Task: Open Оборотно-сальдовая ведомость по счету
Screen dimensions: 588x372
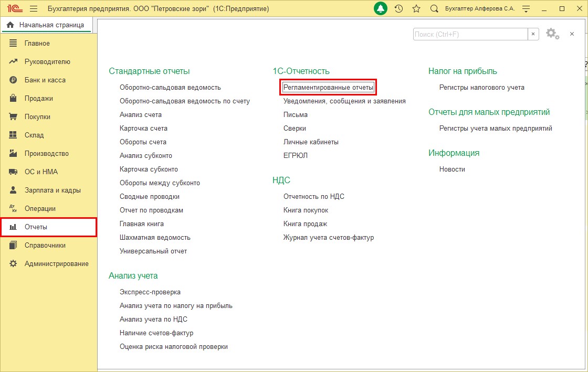Action: [x=184, y=101]
